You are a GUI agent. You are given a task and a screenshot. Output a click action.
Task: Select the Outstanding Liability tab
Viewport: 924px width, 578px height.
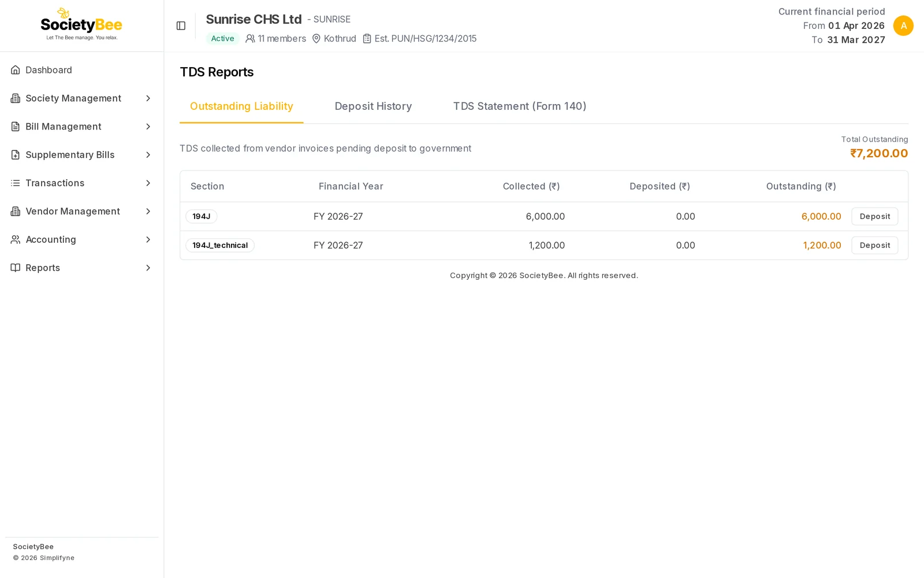(x=241, y=106)
